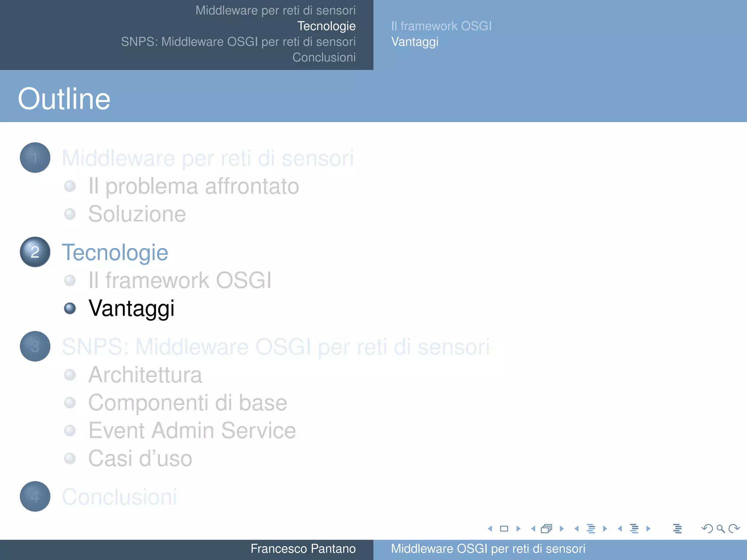This screenshot has width=747, height=560.
Task: Click outline item 'Componenti di base'
Action: (188, 403)
